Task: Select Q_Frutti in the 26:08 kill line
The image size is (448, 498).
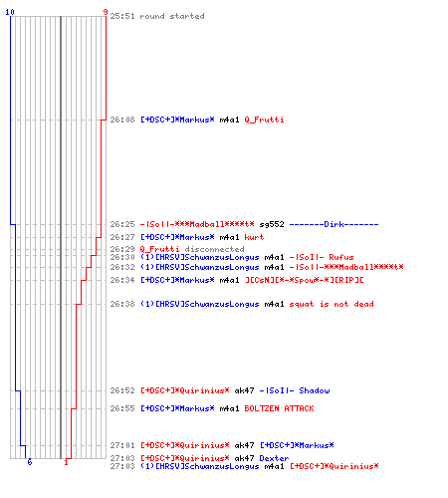Action: click(264, 120)
